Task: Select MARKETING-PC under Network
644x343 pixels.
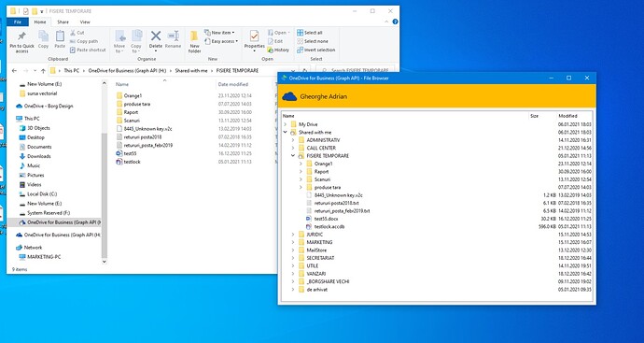Action: point(44,257)
